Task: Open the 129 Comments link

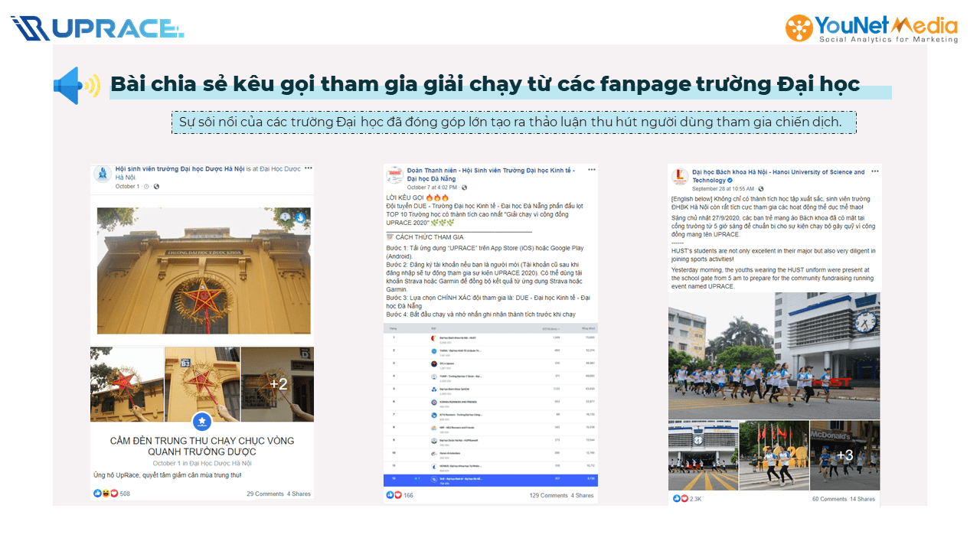Action: 549,495
